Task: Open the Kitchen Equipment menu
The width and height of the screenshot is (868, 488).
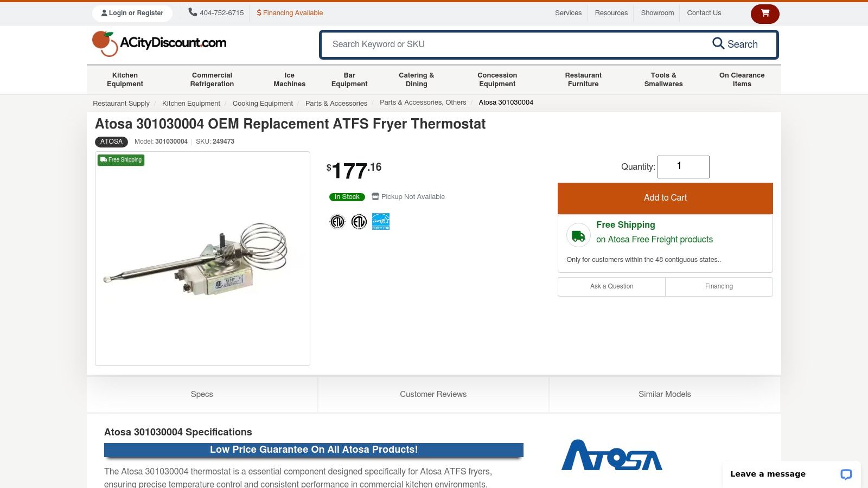Action: pyautogui.click(x=125, y=80)
